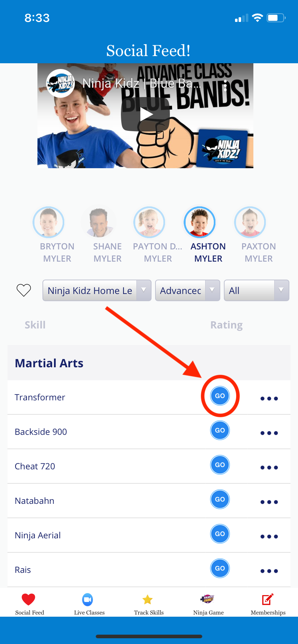Select the Ninja Aerial skill row

[x=149, y=535]
